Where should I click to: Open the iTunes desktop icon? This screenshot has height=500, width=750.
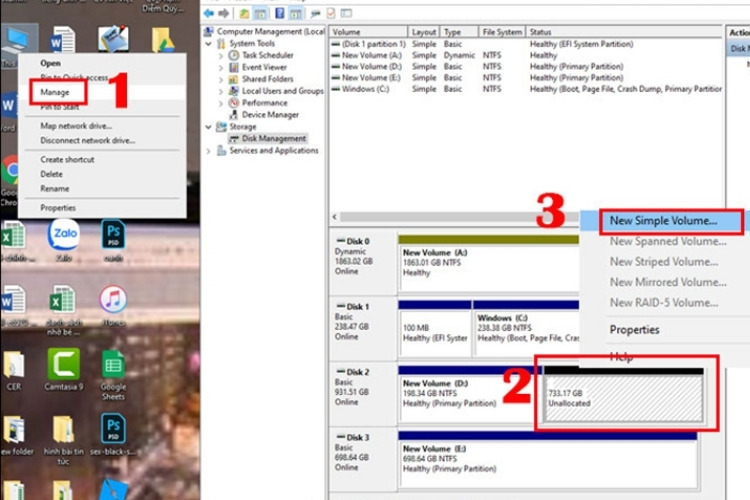(113, 300)
